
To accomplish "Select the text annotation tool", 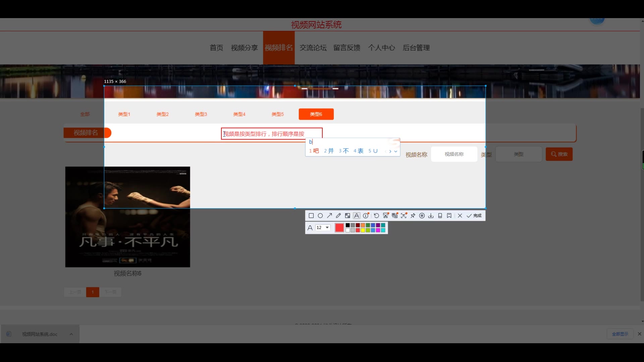I will [x=357, y=216].
